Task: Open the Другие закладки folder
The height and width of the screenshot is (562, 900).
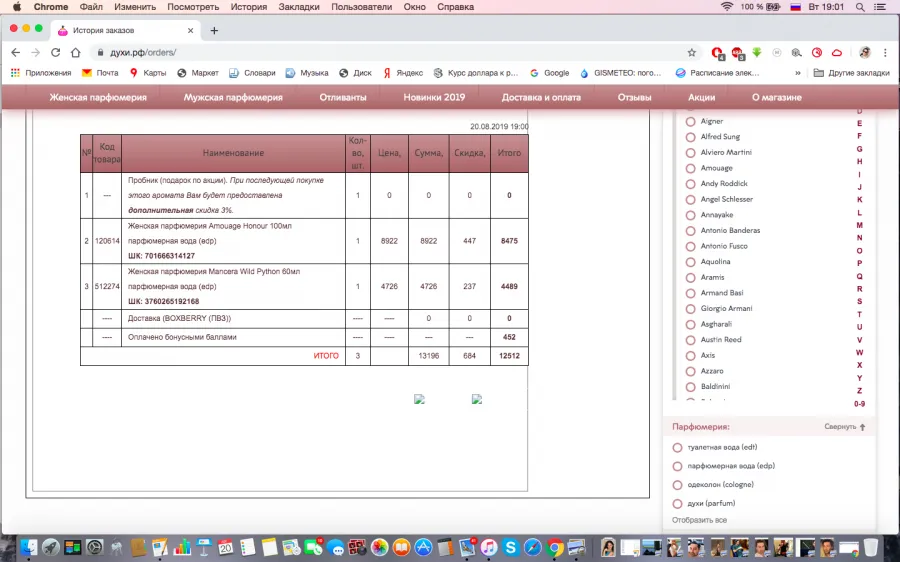Action: [852, 73]
